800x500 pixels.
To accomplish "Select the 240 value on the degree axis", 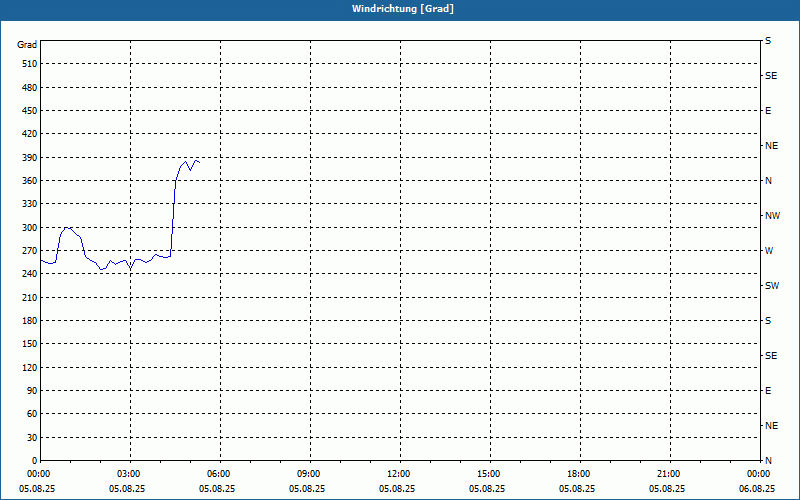I will click(30, 274).
